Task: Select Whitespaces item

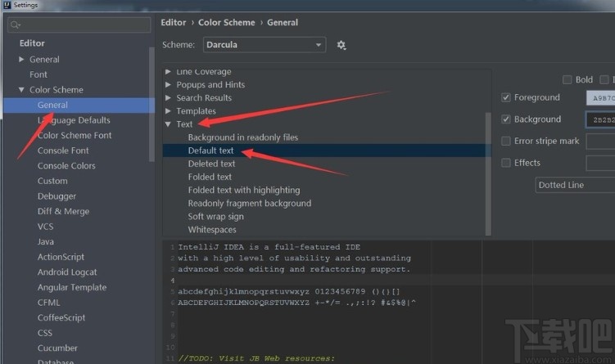Action: pyautogui.click(x=212, y=230)
